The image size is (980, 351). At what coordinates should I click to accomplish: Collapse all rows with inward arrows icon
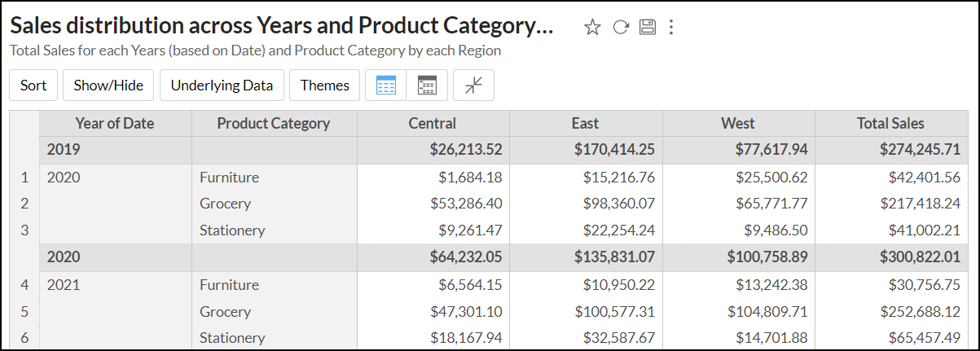[474, 86]
